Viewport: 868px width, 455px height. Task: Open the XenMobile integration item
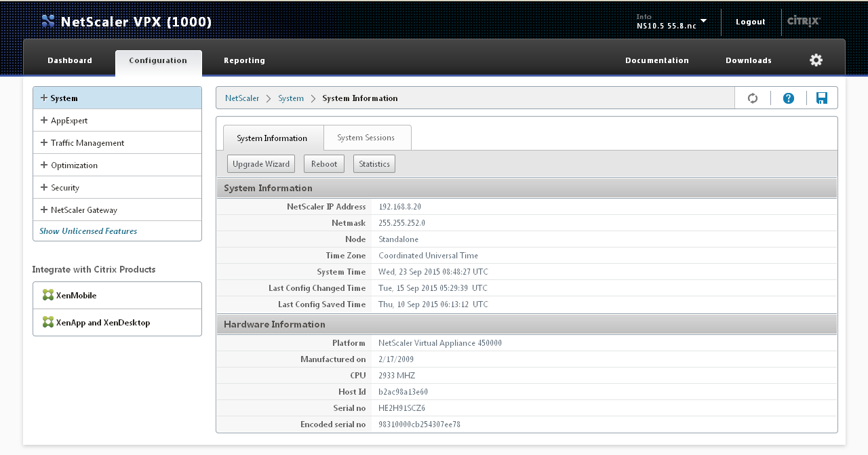[117, 296]
